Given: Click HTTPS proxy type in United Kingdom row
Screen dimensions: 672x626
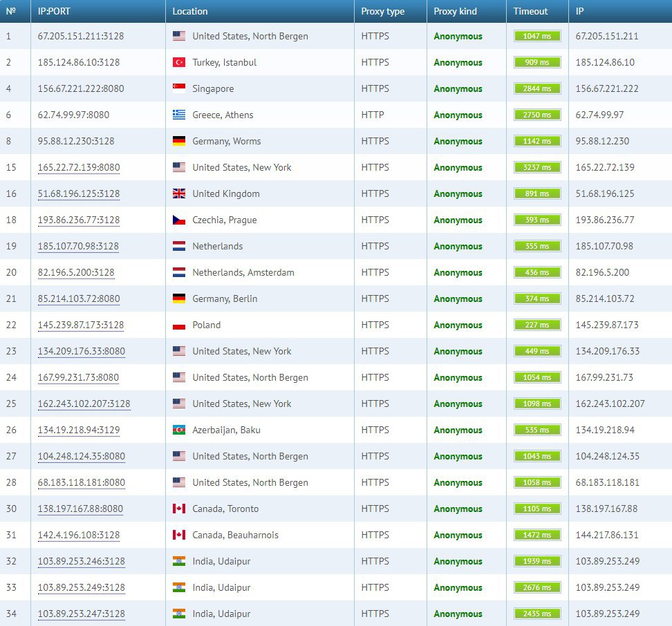Looking at the screenshot, I should pos(375,193).
